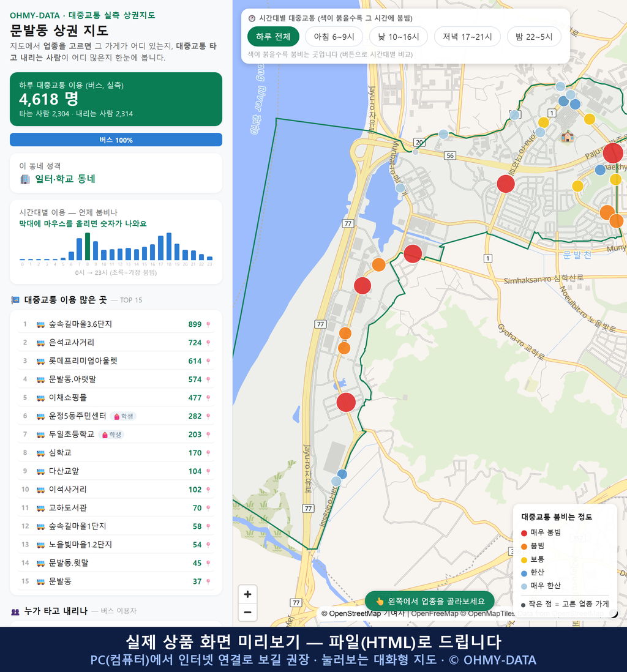This screenshot has width=627, height=672.
Task: Click the pin icon in the 교하도서관 row
Action: coord(208,508)
